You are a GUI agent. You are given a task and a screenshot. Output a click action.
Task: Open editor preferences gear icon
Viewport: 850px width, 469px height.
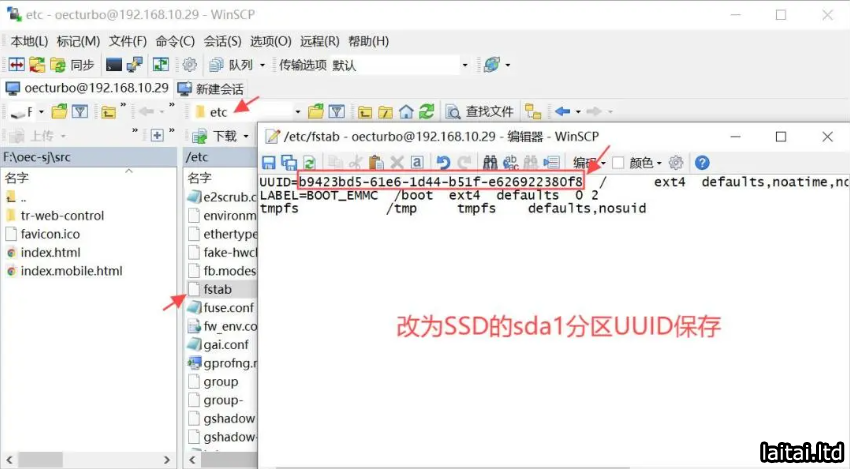(x=676, y=163)
